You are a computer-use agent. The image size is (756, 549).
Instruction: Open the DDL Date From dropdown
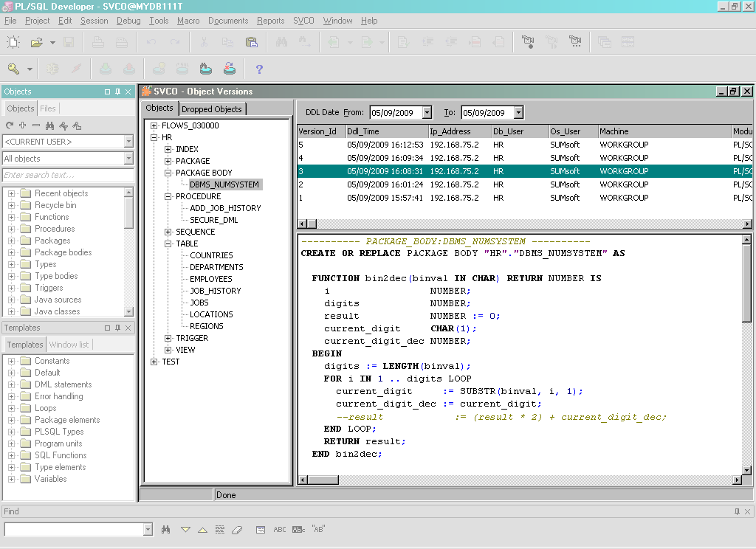click(x=427, y=113)
